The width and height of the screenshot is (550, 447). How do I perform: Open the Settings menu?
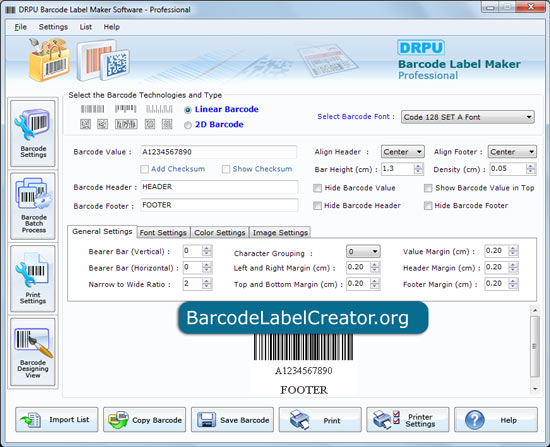53,27
